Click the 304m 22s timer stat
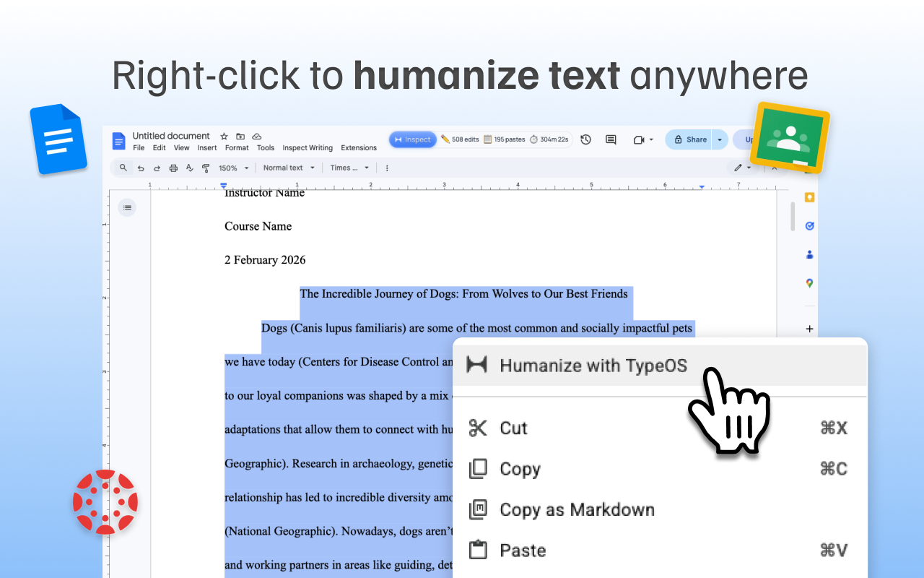This screenshot has height=578, width=924. (x=549, y=139)
